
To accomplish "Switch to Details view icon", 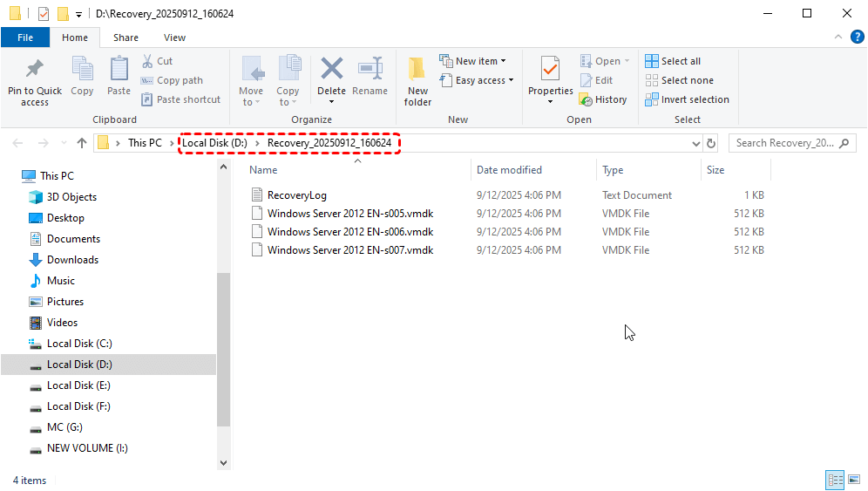I will 835,480.
